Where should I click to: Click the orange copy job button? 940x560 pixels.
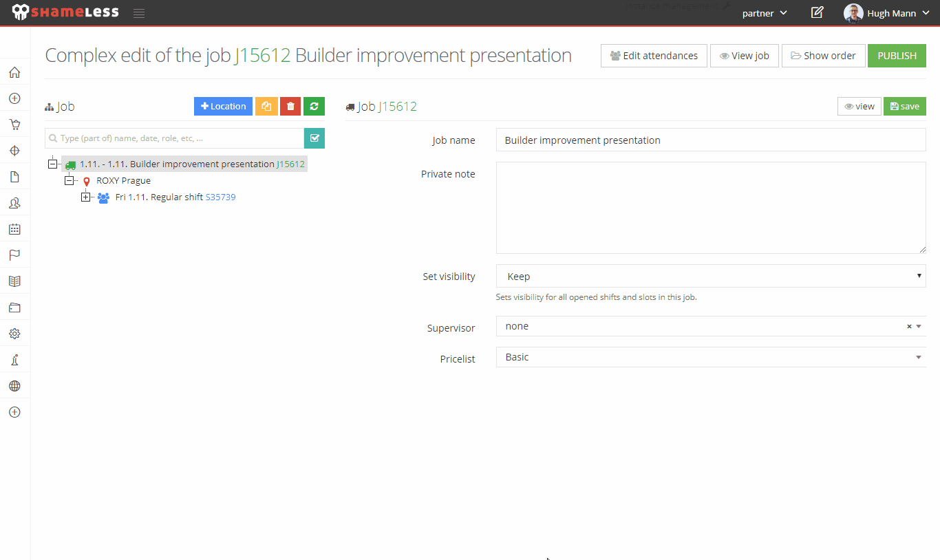pyautogui.click(x=266, y=106)
